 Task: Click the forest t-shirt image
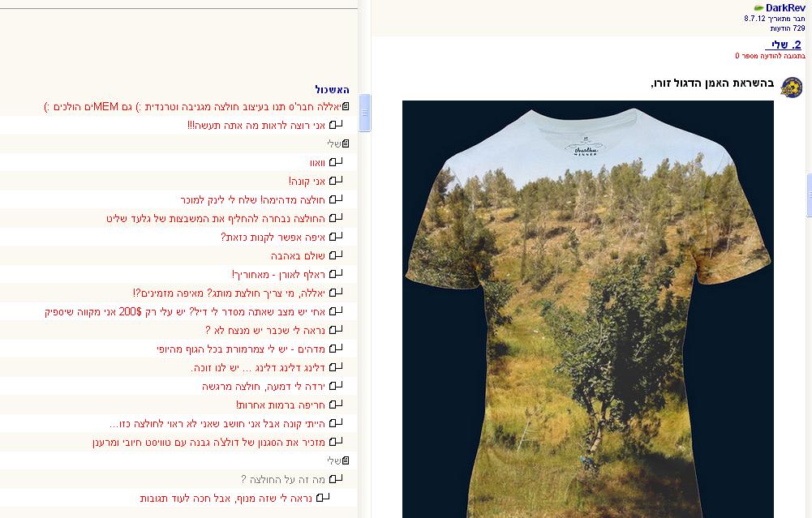588,309
